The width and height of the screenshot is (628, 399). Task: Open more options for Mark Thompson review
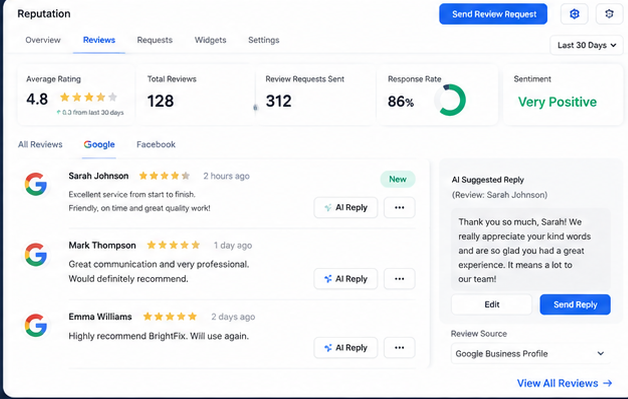point(399,279)
